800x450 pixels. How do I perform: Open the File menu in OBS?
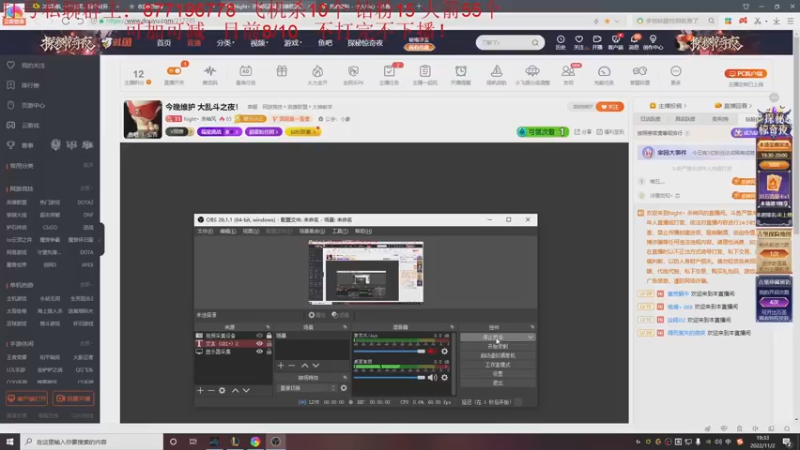(x=205, y=232)
